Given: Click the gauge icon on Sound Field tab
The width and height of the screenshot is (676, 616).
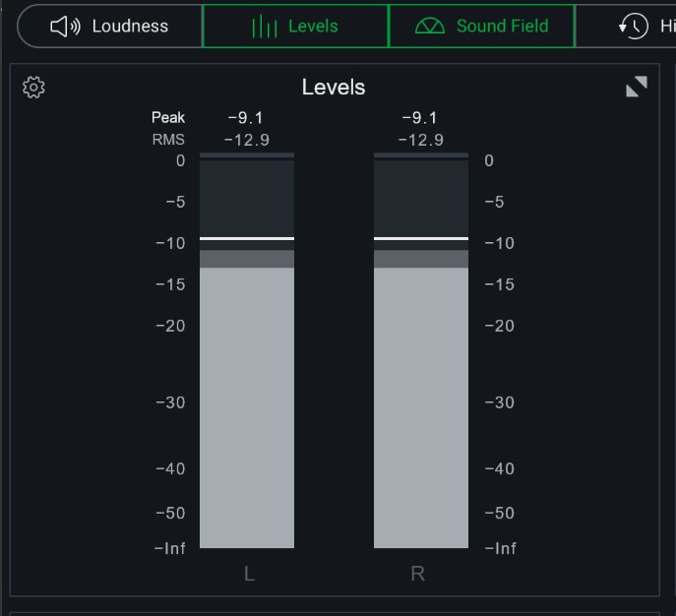Looking at the screenshot, I should coord(430,27).
